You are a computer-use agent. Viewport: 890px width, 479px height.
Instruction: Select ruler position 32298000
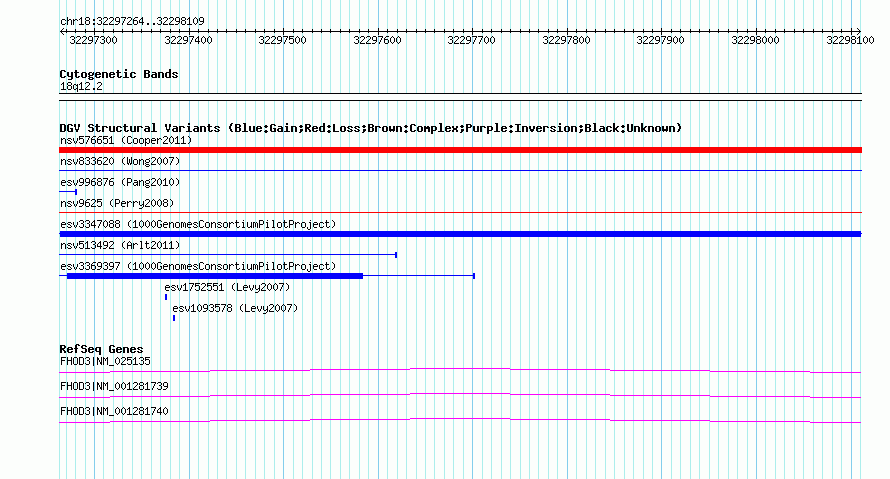(755, 40)
